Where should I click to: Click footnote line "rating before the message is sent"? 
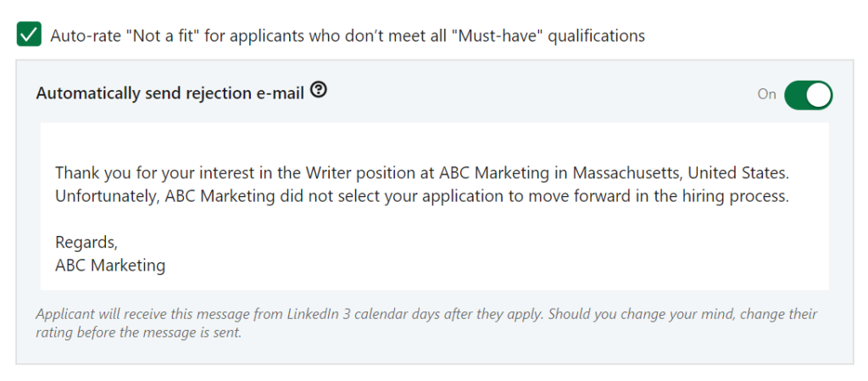tap(138, 334)
